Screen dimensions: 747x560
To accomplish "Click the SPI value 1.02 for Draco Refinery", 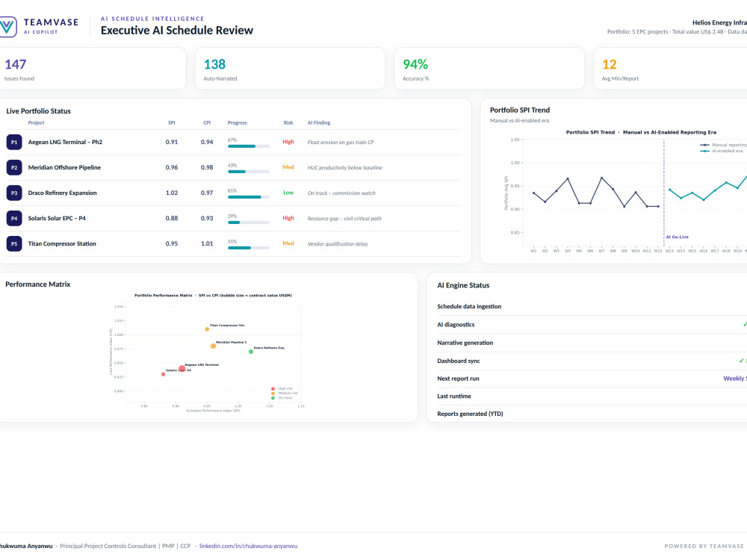I will point(172,193).
